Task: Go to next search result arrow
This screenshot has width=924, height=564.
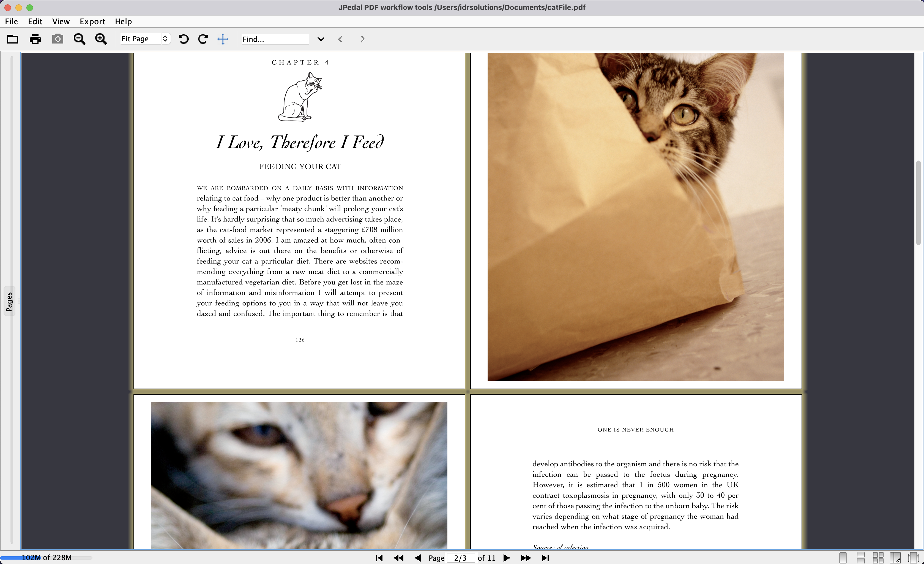Action: pyautogui.click(x=362, y=39)
